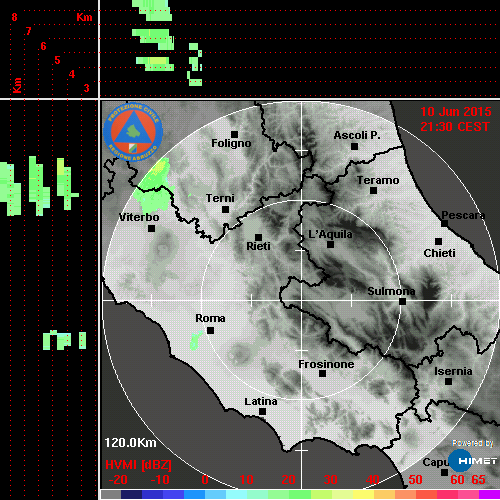Screen dimensions: 500x500
Task: Select the square marker for Ascoli P.
Action: pos(355,146)
